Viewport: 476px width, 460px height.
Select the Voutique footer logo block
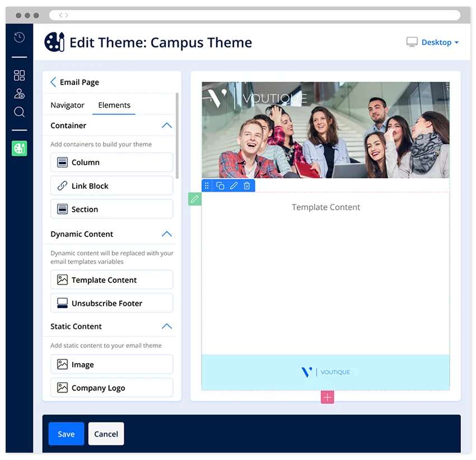[x=326, y=372]
